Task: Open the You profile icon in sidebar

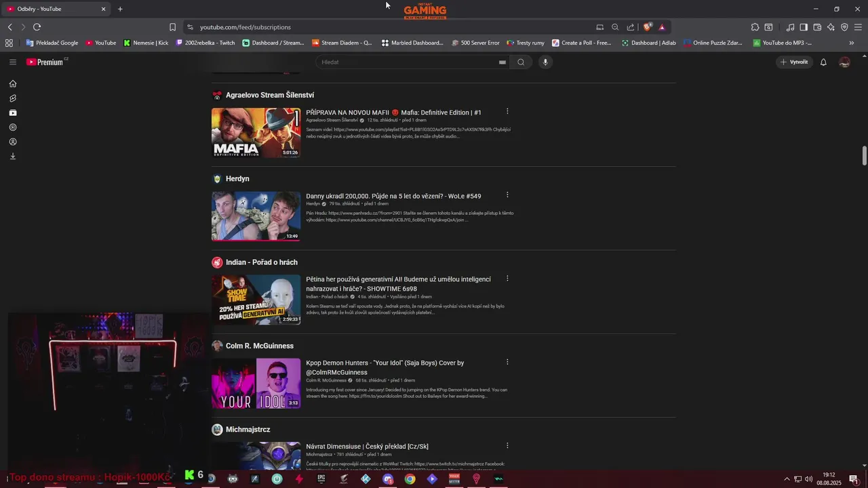Action: pos(12,142)
